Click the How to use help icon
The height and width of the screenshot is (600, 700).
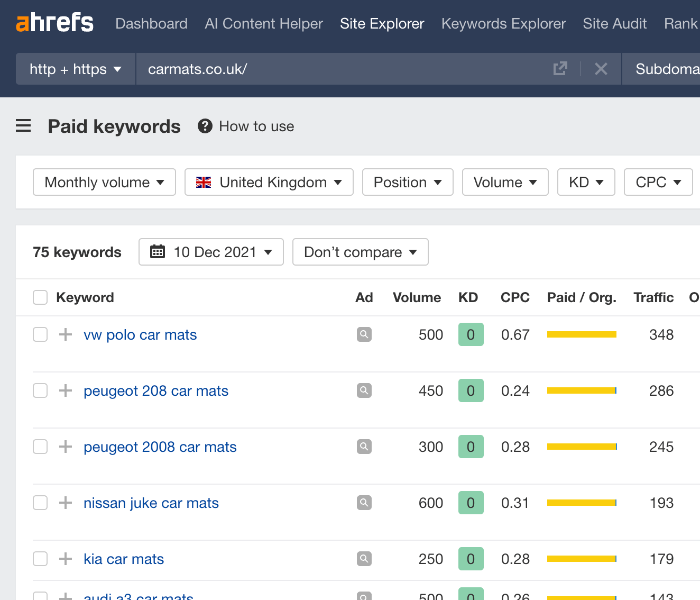tap(205, 126)
